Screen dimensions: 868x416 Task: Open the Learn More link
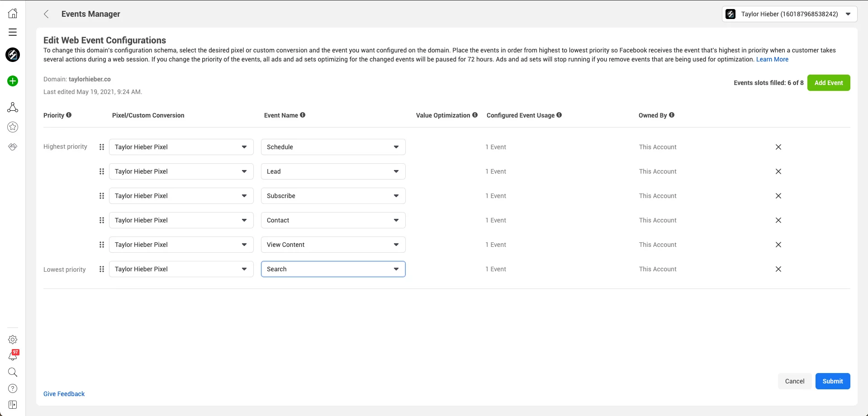tap(772, 59)
